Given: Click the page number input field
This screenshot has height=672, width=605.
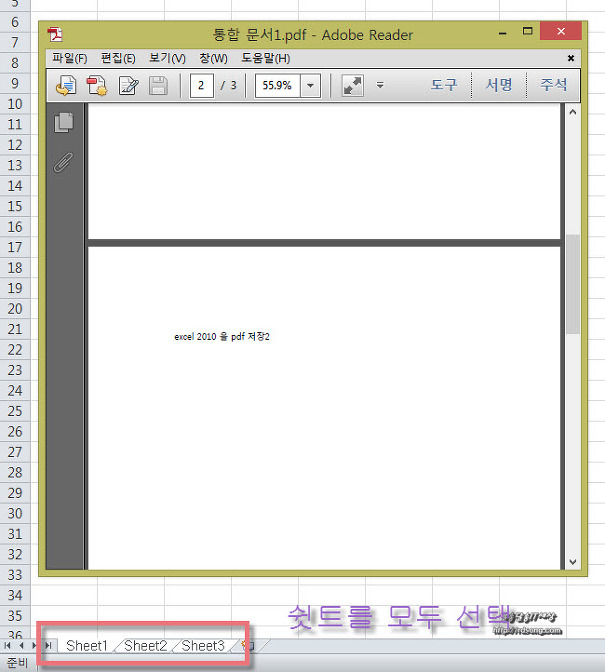Looking at the screenshot, I should click(x=201, y=86).
